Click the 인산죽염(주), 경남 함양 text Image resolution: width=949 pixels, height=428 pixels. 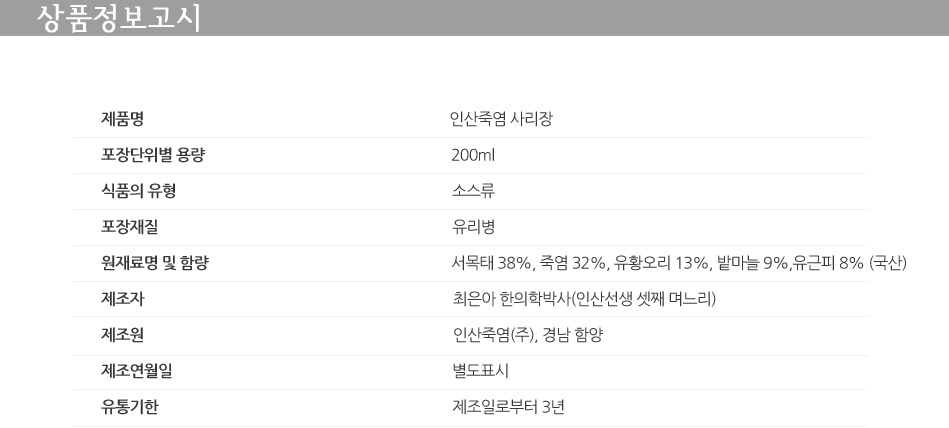coord(527,334)
